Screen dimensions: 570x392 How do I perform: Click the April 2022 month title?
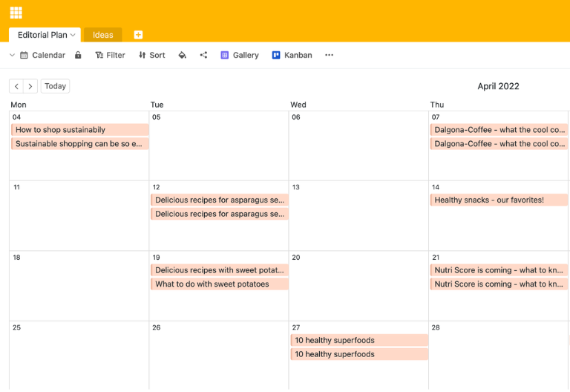click(x=499, y=86)
